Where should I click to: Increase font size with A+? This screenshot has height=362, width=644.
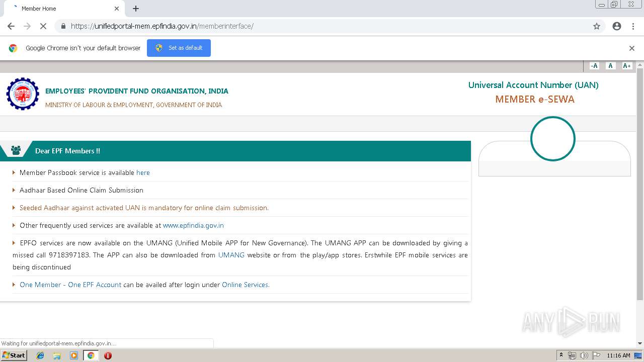point(627,66)
